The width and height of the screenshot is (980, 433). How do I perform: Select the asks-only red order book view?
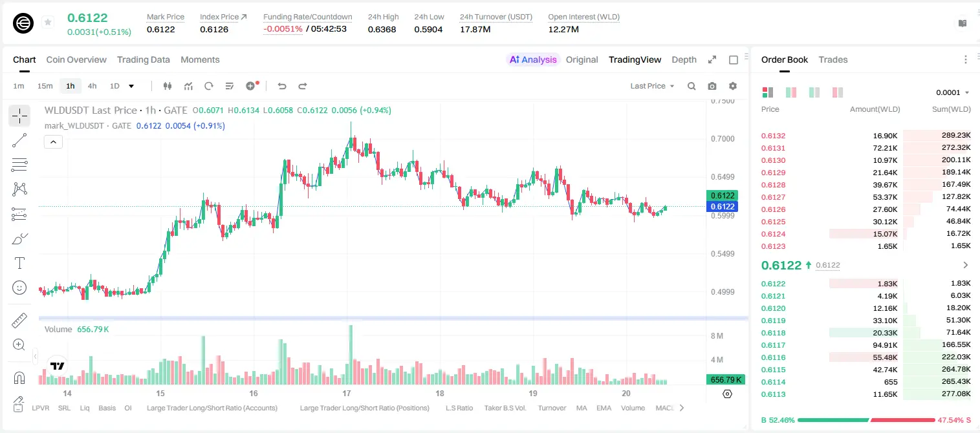tap(838, 92)
